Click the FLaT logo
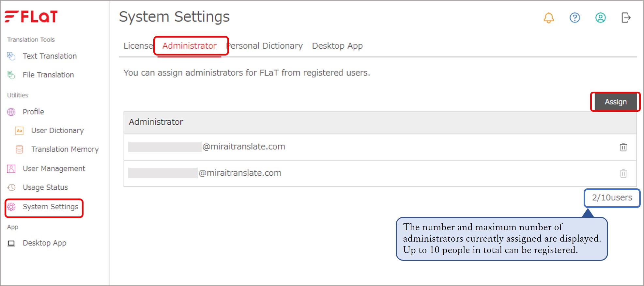 pyautogui.click(x=31, y=17)
